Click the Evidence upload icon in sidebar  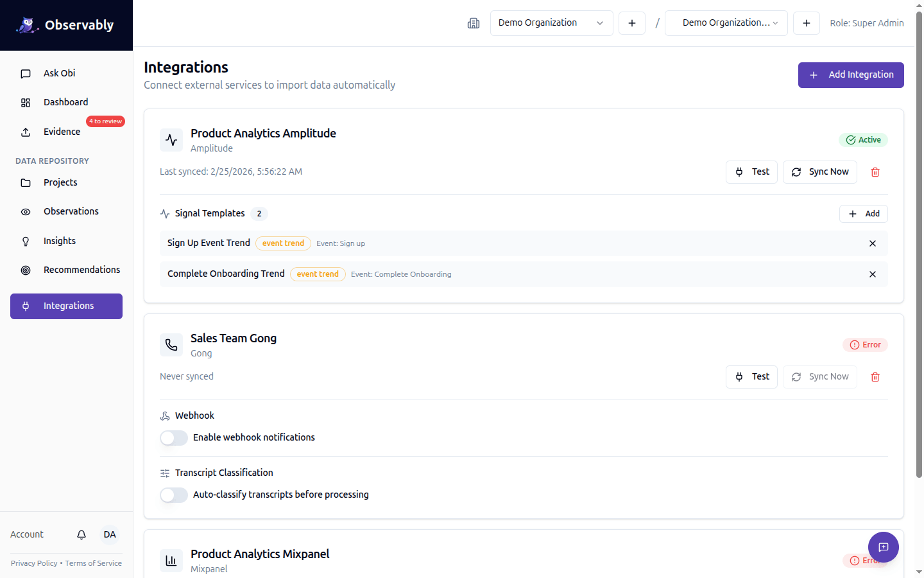(x=26, y=132)
